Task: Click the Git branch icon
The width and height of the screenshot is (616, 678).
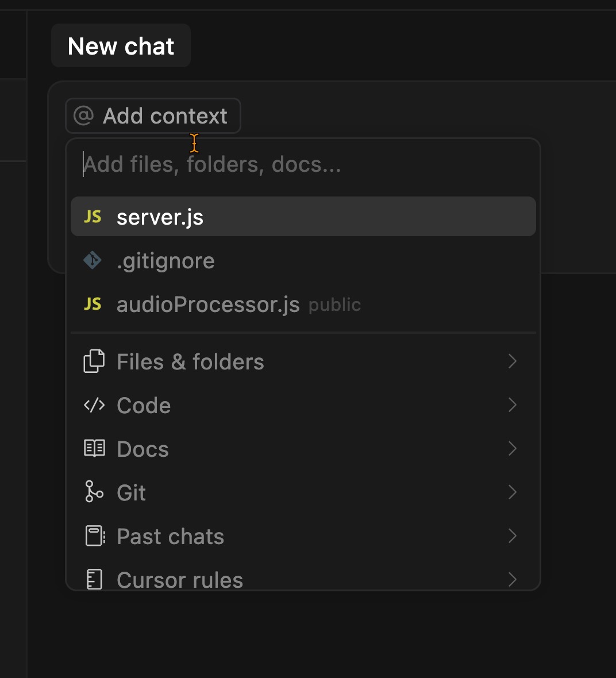Action: (x=94, y=492)
